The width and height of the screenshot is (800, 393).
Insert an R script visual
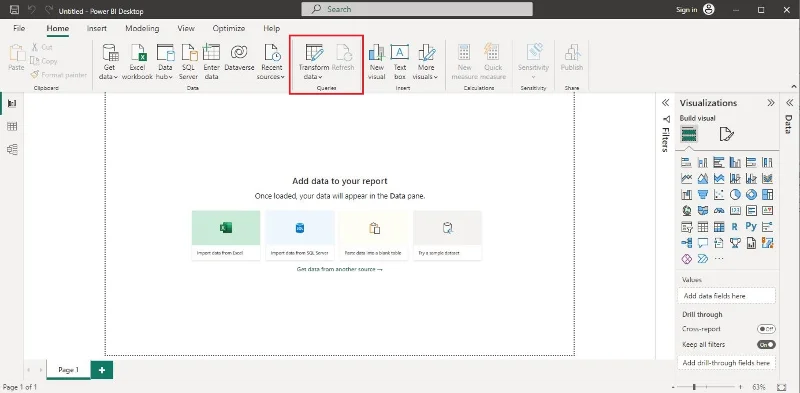pyautogui.click(x=735, y=227)
